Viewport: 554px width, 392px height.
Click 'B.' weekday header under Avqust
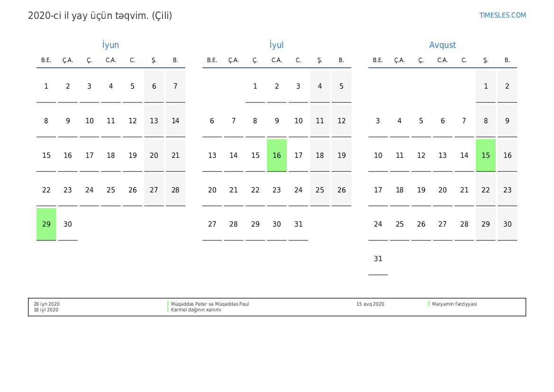tap(508, 60)
